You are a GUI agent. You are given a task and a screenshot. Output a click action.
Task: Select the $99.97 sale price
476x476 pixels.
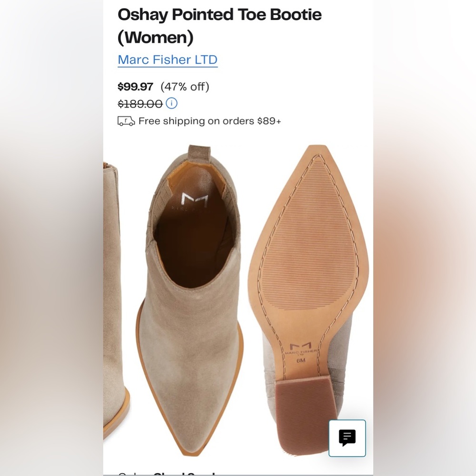click(x=135, y=87)
